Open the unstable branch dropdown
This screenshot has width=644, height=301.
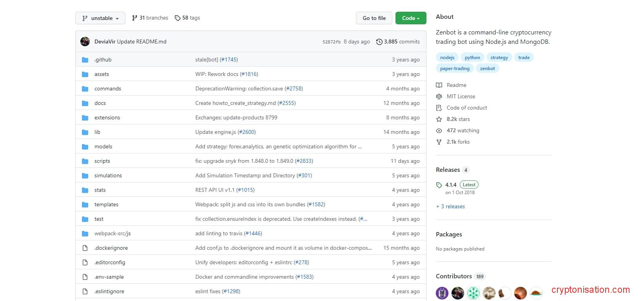pyautogui.click(x=100, y=18)
